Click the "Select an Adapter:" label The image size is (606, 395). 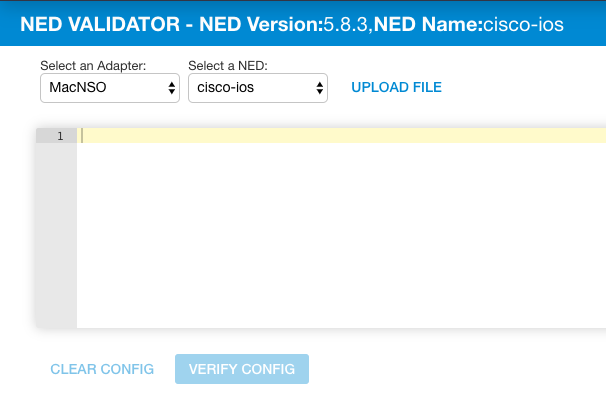tap(93, 66)
